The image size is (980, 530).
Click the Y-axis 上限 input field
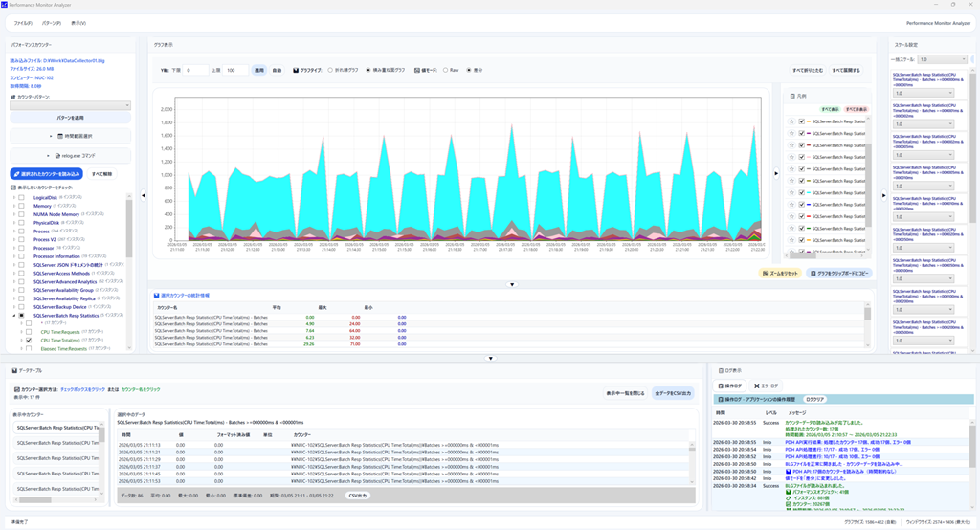235,70
